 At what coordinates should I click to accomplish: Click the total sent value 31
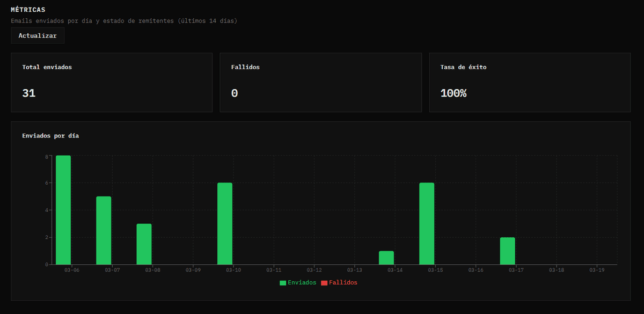(29, 93)
